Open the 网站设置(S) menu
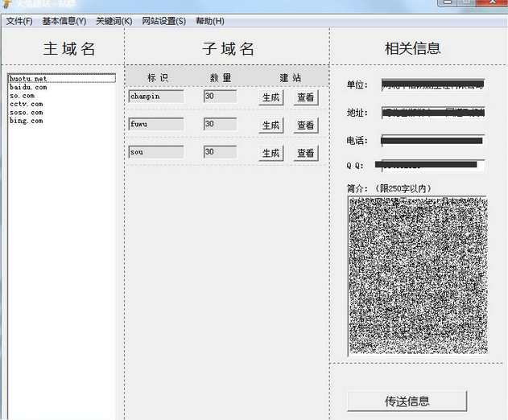This screenshot has width=508, height=420. pyautogui.click(x=163, y=21)
